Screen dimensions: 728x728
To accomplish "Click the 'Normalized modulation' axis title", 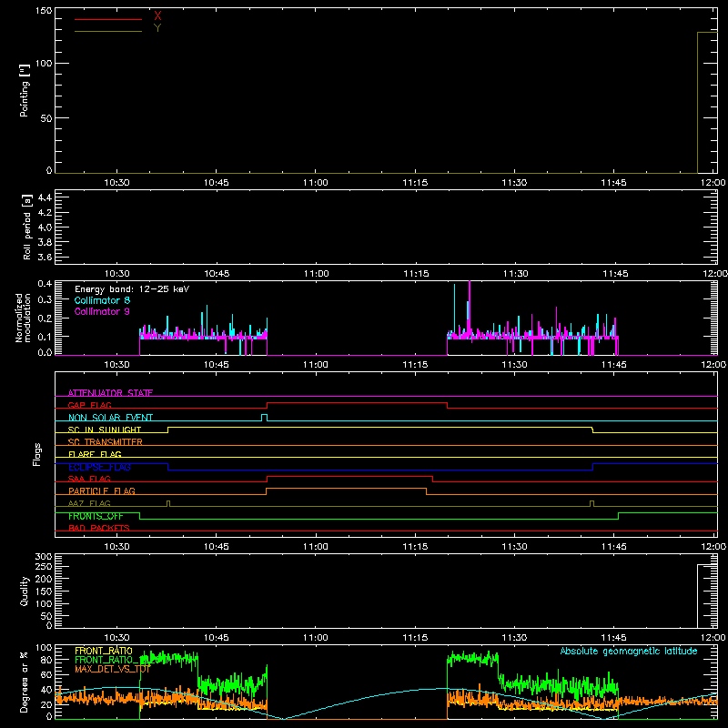I will point(24,318).
